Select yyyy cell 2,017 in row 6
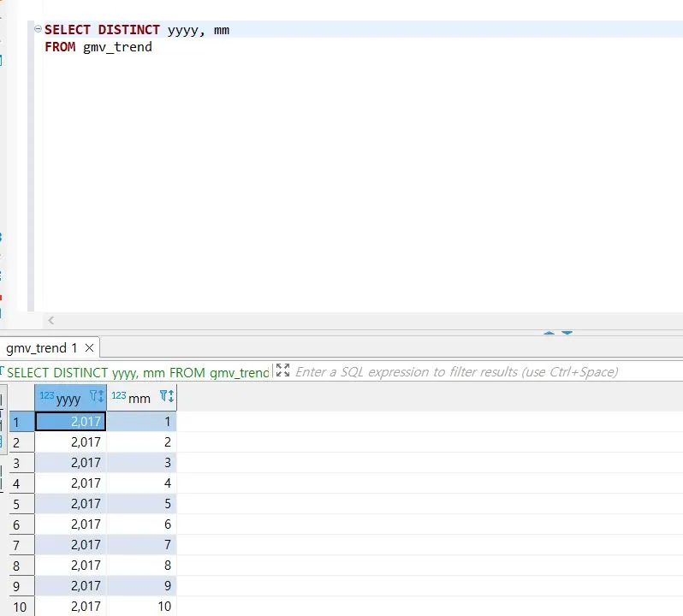 70,524
